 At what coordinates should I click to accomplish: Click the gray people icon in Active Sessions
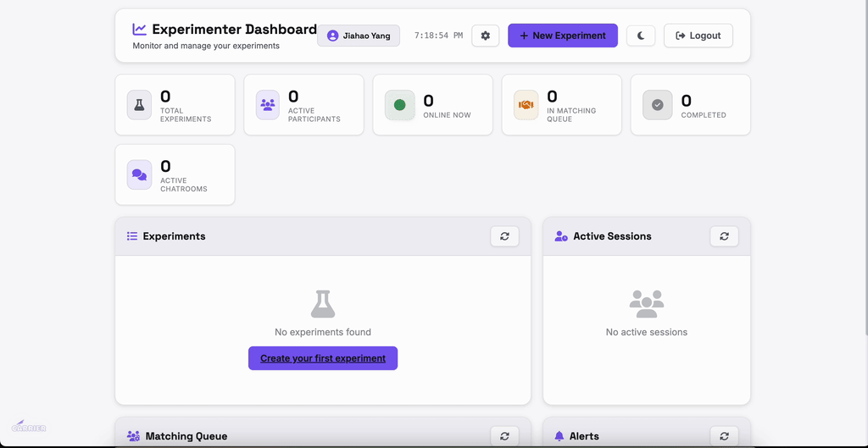pyautogui.click(x=647, y=304)
